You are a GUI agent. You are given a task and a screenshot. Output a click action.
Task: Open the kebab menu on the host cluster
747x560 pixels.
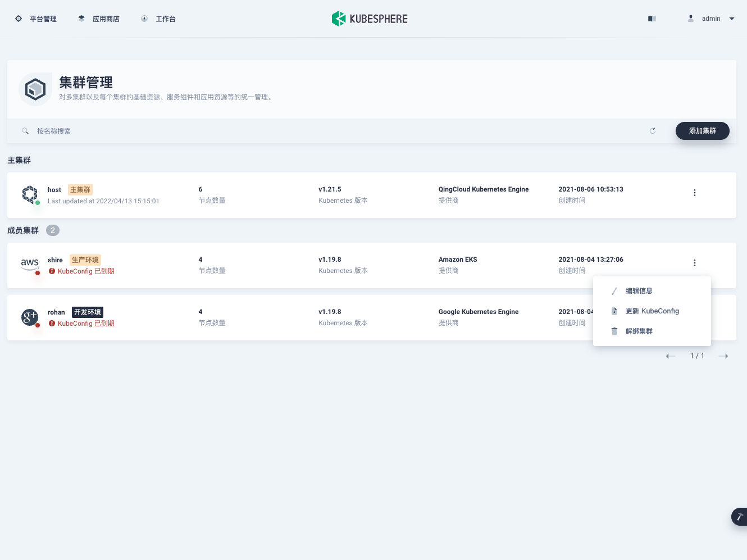(x=695, y=192)
